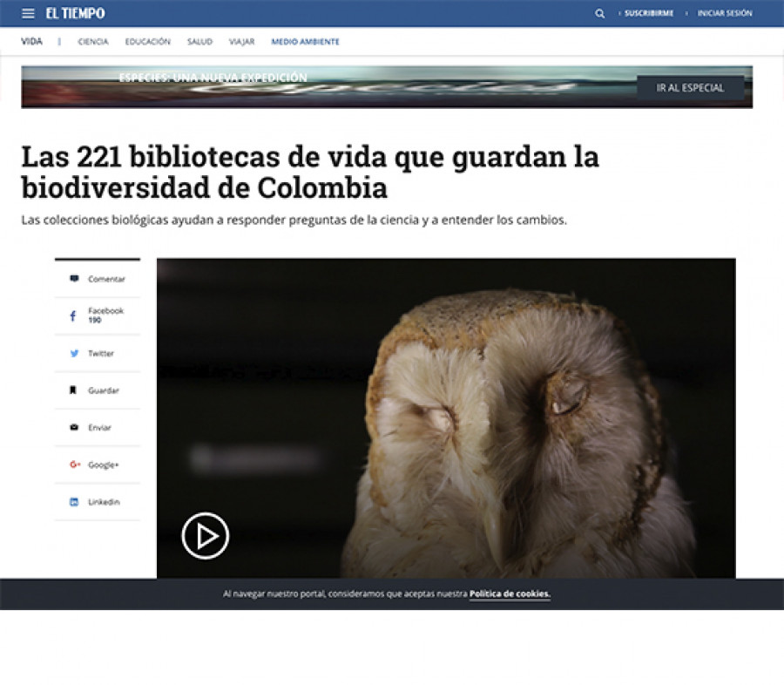
Task: Click the subtitle about colecciones biológicas
Action: point(294,220)
